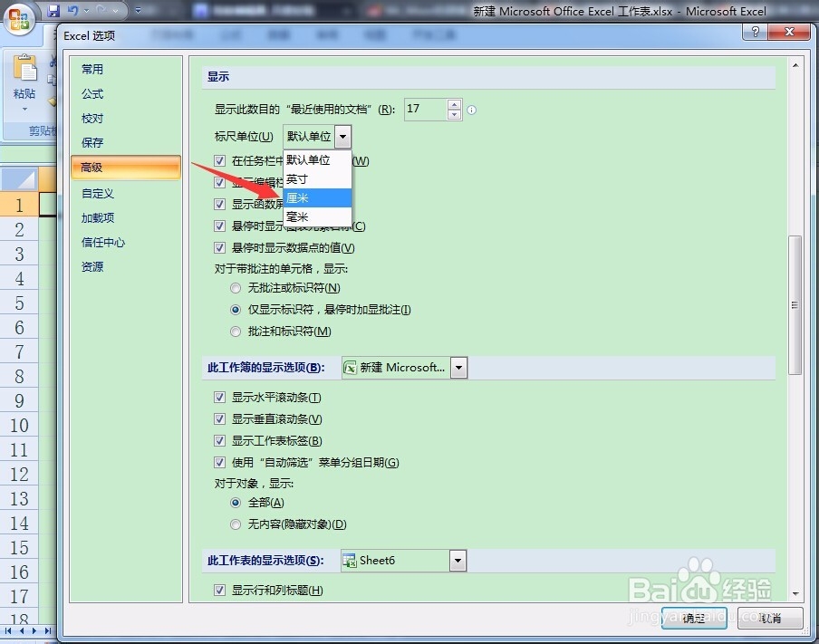Image resolution: width=819 pixels, height=644 pixels.
Task: Toggle 显示行和列标题 checkbox
Action: (220, 591)
